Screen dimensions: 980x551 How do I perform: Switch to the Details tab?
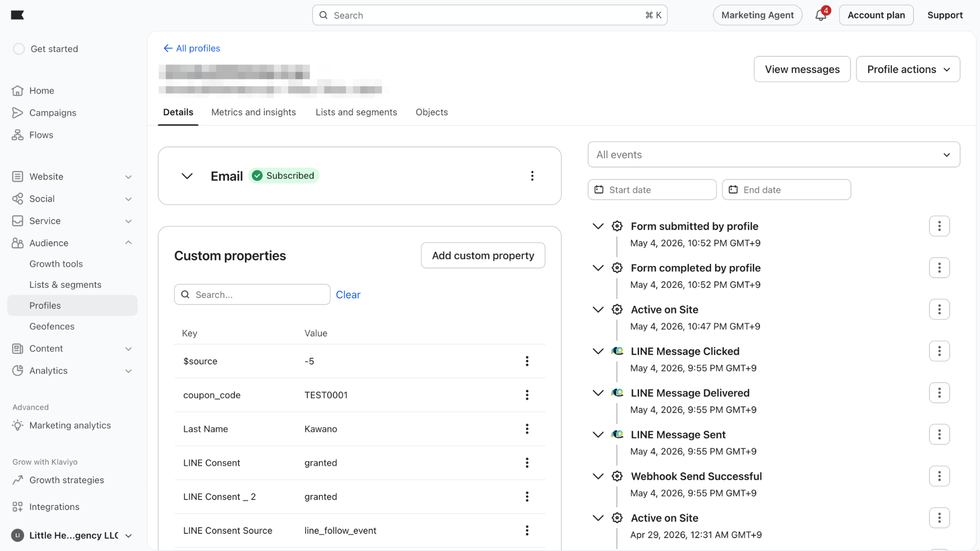click(x=178, y=112)
